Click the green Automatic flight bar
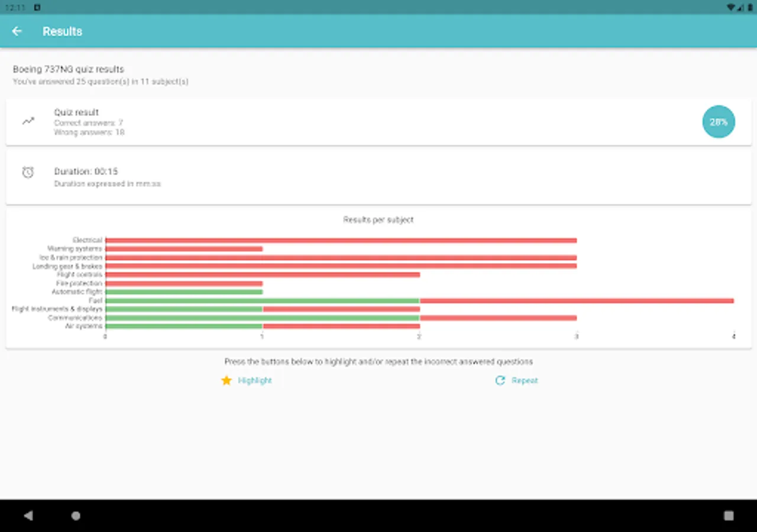 point(184,292)
